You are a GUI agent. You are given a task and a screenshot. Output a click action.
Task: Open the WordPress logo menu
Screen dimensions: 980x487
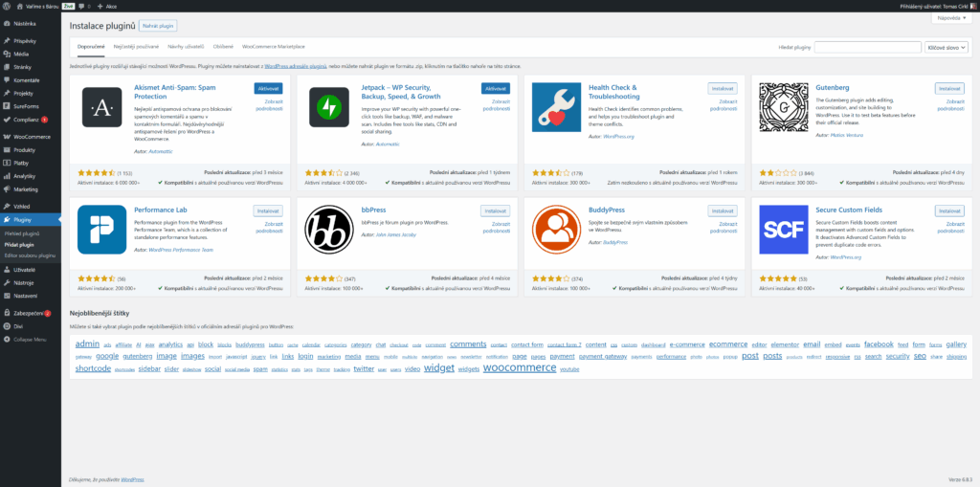(7, 6)
